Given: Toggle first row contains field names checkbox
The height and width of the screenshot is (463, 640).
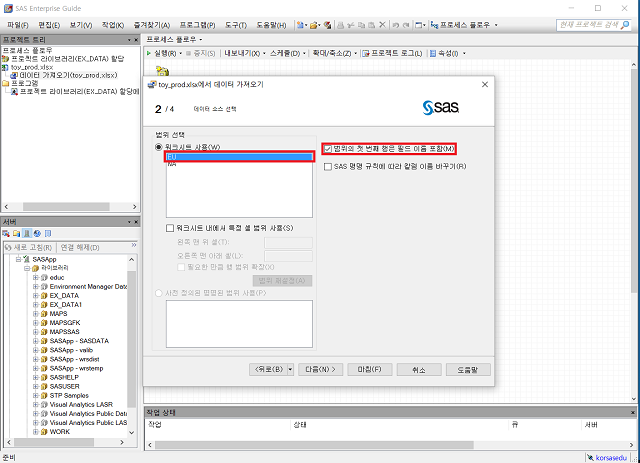Looking at the screenshot, I should point(328,149).
